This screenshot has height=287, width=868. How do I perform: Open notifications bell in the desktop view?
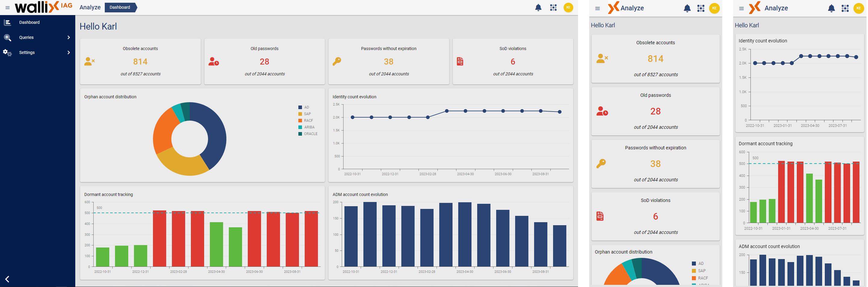point(538,8)
